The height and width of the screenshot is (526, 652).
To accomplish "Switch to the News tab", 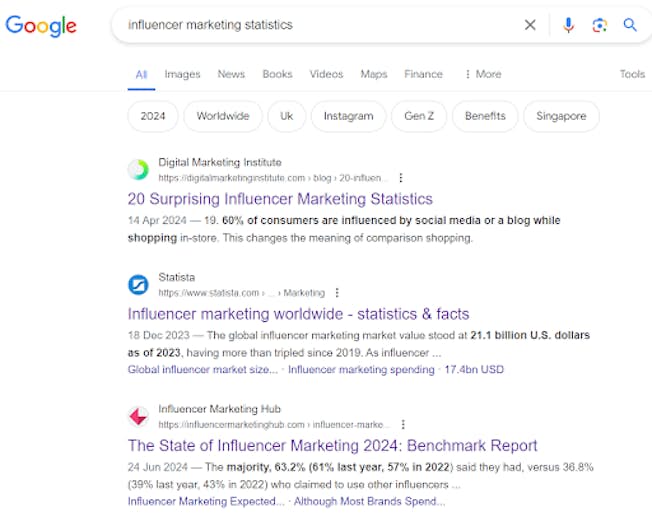I will (231, 74).
